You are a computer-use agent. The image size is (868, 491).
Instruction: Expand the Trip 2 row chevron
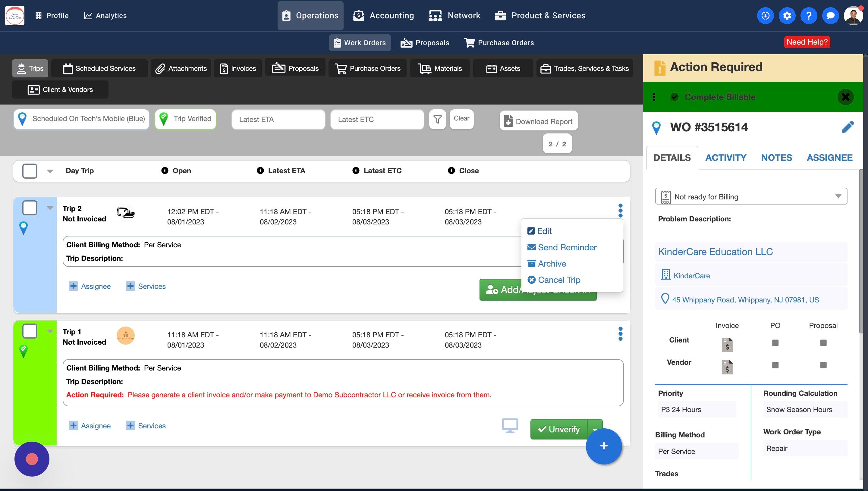point(50,208)
